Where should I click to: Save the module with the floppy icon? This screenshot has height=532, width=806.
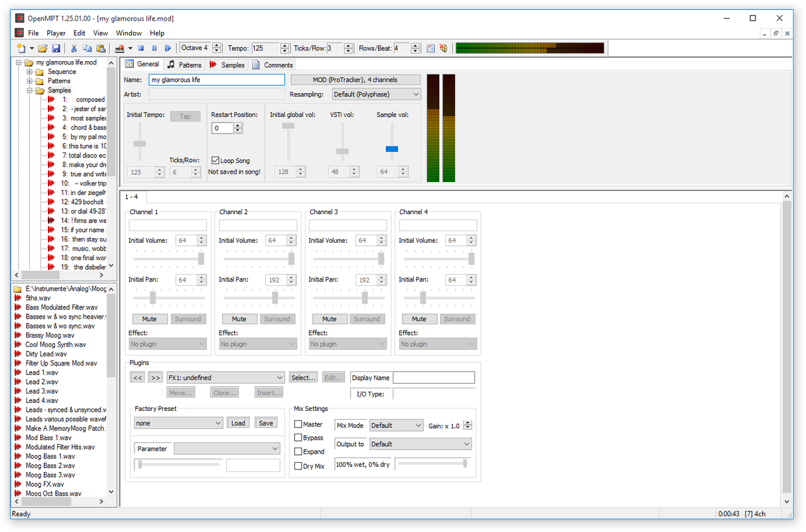click(56, 49)
